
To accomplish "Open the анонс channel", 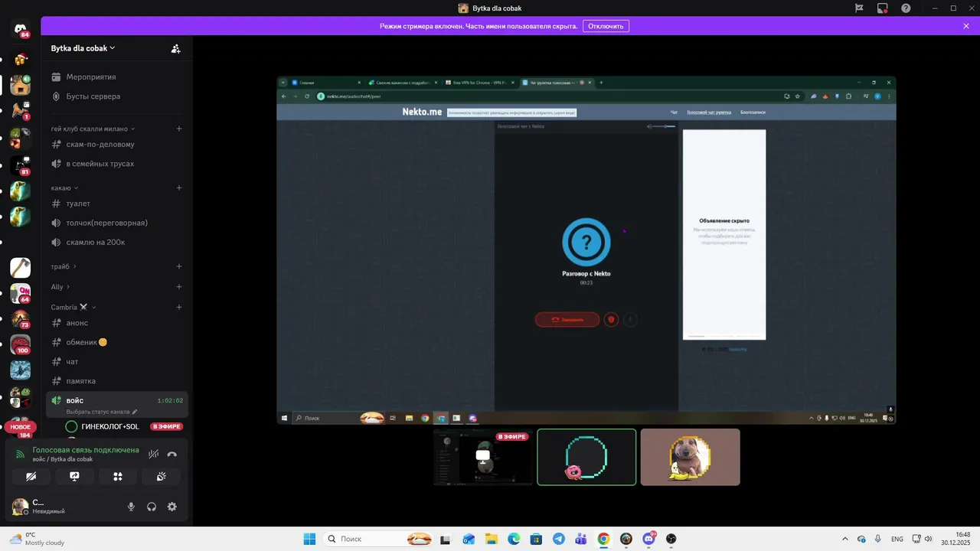I will [x=117, y=323].
